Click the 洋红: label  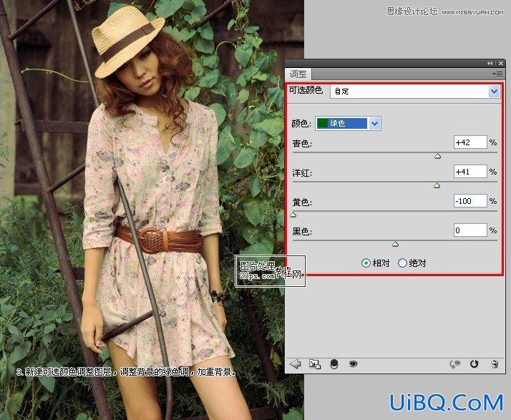click(302, 172)
